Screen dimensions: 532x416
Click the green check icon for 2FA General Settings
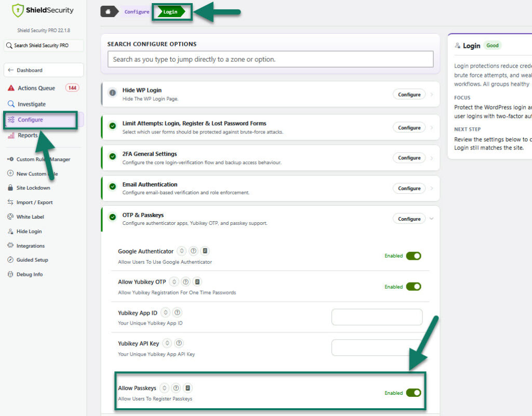(112, 156)
